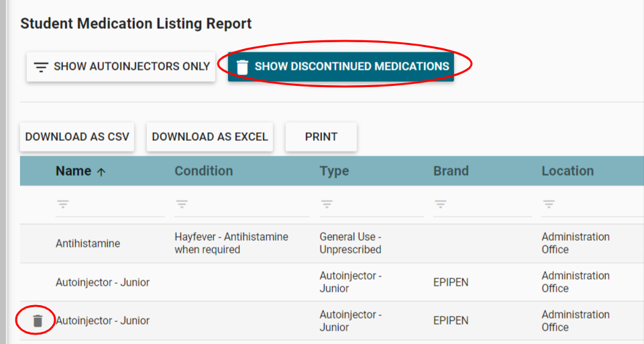Download the report as CSV
The width and height of the screenshot is (644, 344).
point(77,137)
